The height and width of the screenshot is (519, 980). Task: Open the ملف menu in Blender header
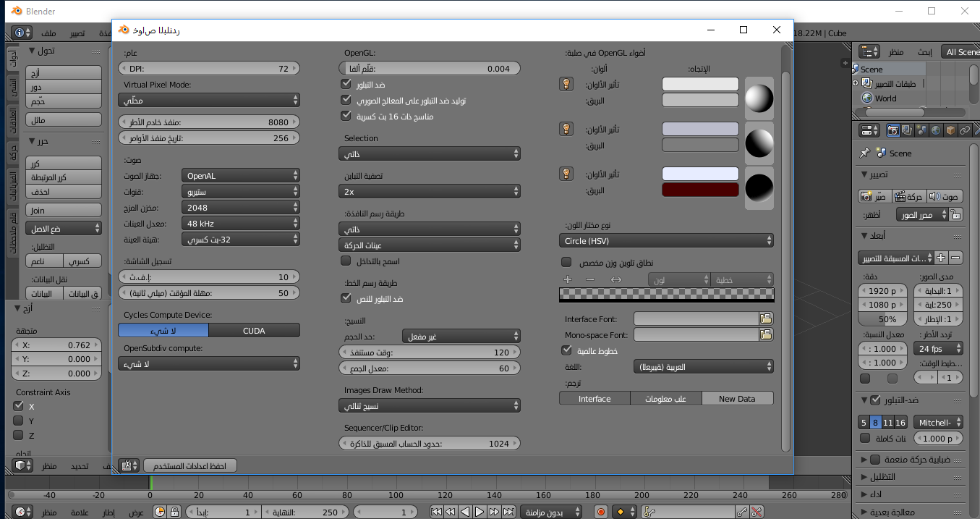point(48,33)
